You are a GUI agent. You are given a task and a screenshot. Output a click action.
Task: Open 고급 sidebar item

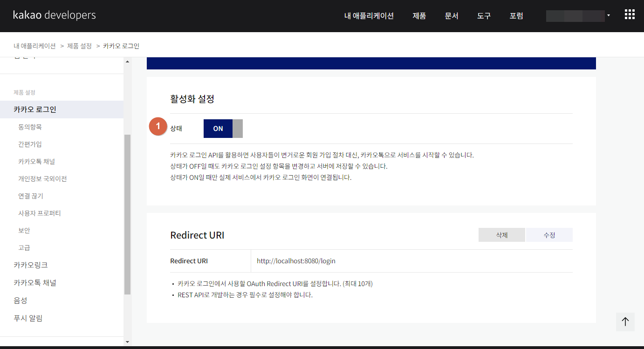[24, 247]
